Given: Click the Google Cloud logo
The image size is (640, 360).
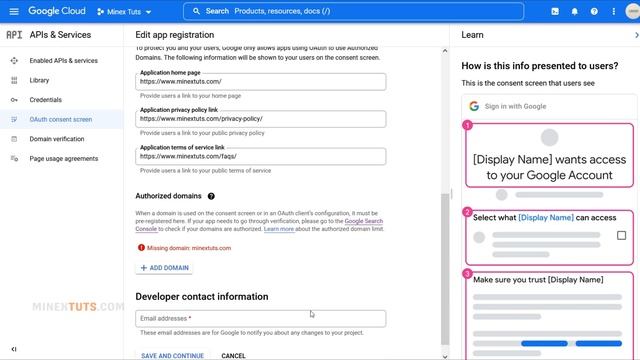Looking at the screenshot, I should pos(57,11).
